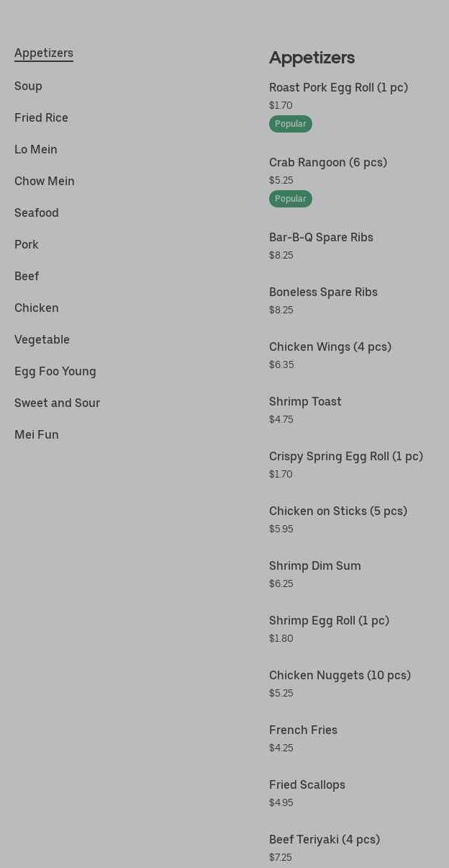This screenshot has width=449, height=868.
Task: Select Shrimp Dim Sum item
Action: (315, 566)
